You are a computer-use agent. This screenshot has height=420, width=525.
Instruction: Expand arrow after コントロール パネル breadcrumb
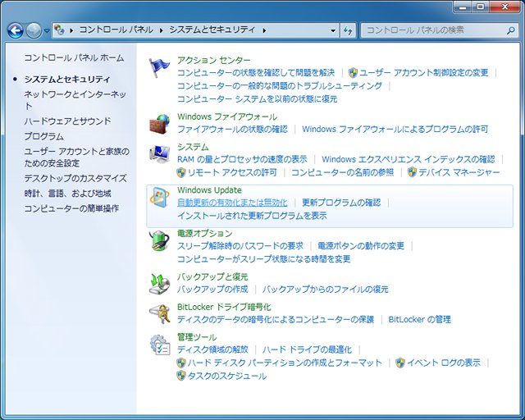click(x=162, y=30)
